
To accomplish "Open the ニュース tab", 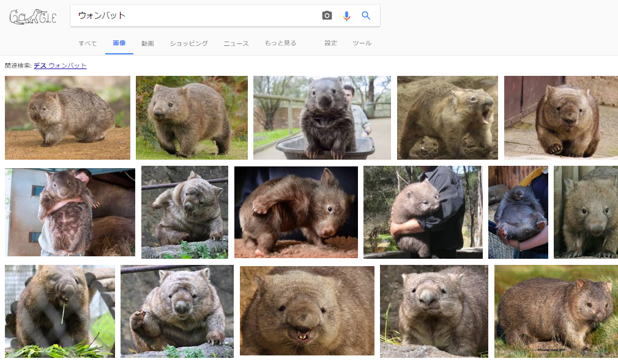I will click(236, 43).
